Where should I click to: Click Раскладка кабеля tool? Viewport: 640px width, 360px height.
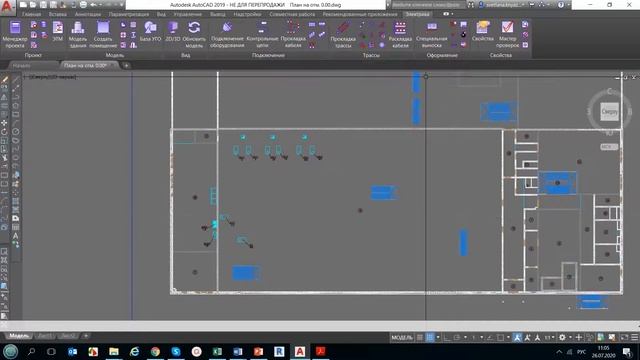(400, 35)
